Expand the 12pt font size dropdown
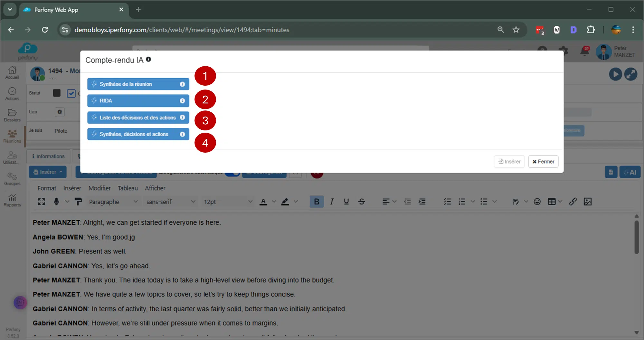This screenshot has width=644, height=340. click(x=228, y=202)
